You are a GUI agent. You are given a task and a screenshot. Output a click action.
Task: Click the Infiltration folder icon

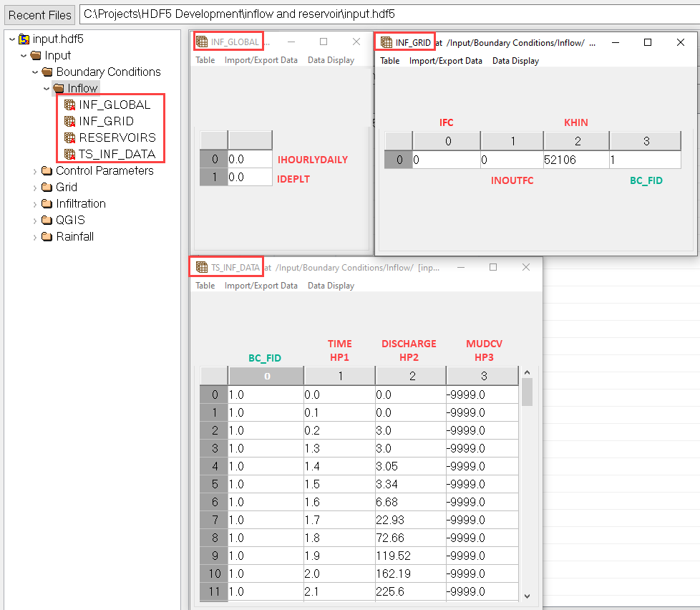pyautogui.click(x=47, y=204)
